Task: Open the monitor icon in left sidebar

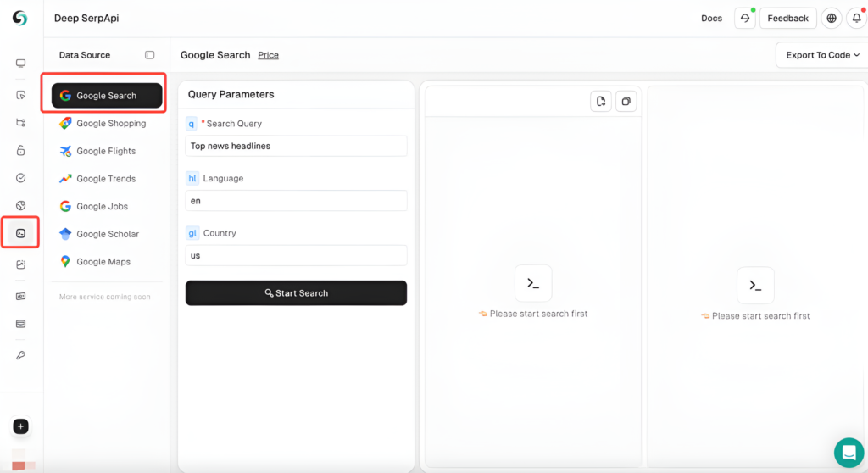Action: [x=20, y=63]
